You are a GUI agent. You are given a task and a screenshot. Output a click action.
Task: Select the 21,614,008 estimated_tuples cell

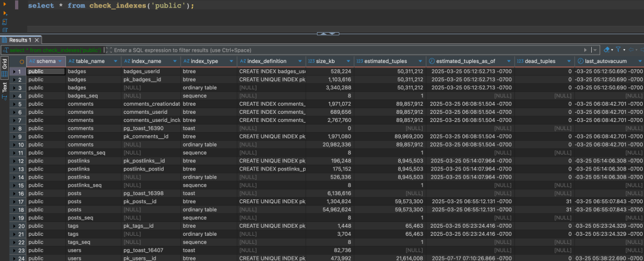coord(390,258)
